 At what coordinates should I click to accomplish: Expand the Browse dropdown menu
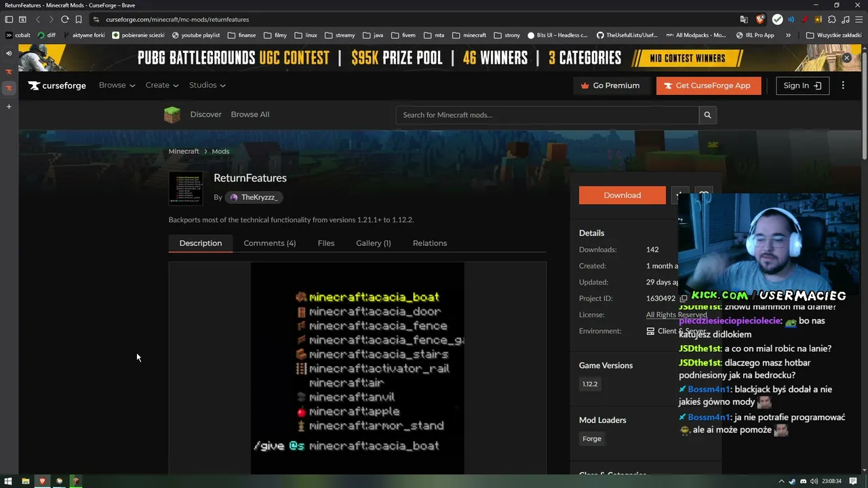click(117, 85)
